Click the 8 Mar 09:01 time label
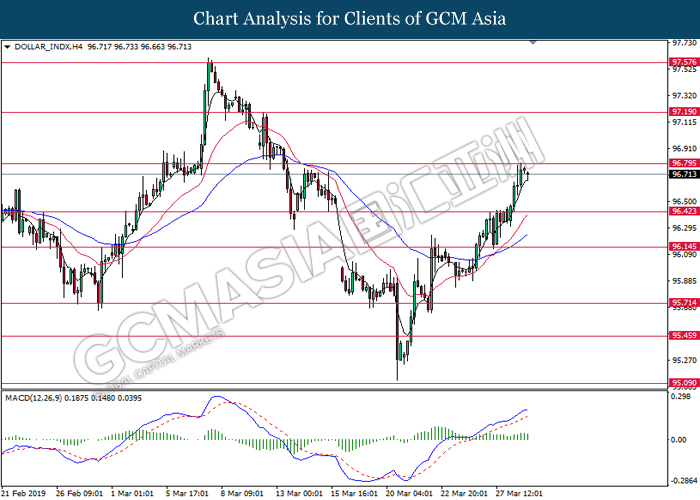The width and height of the screenshot is (700, 500). 242,493
